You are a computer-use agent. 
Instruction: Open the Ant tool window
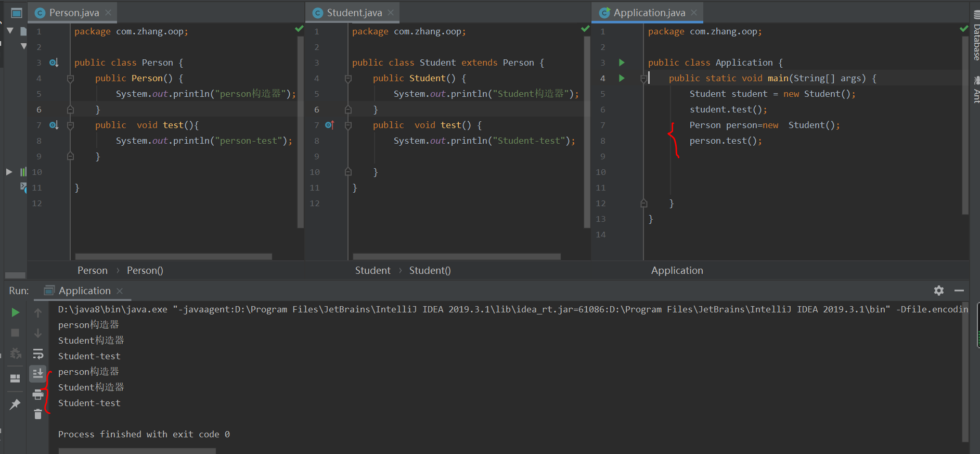tap(976, 90)
